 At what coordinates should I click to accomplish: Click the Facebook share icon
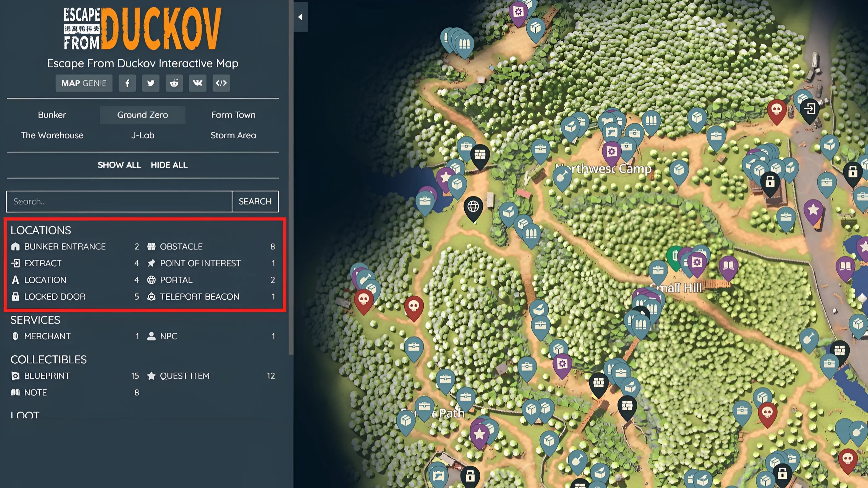click(x=127, y=83)
